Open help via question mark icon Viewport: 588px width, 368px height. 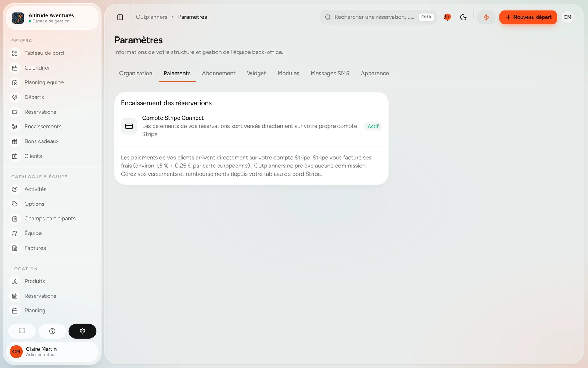(x=52, y=331)
